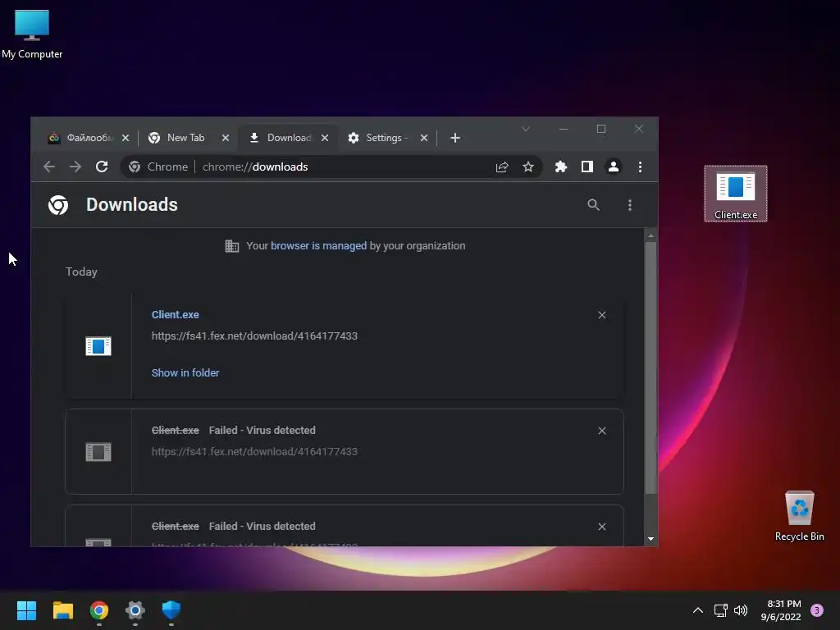This screenshot has width=840, height=630.
Task: Open a new tab with plus button
Action: [x=454, y=138]
